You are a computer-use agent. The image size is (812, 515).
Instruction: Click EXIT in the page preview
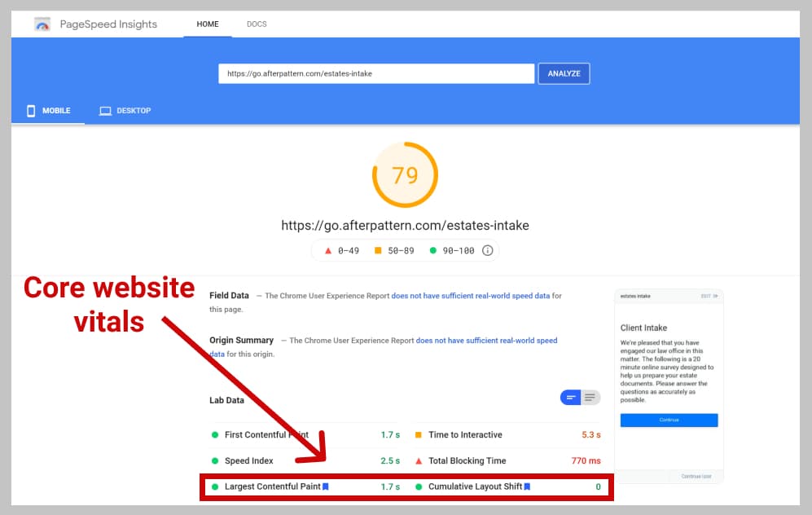pyautogui.click(x=709, y=297)
